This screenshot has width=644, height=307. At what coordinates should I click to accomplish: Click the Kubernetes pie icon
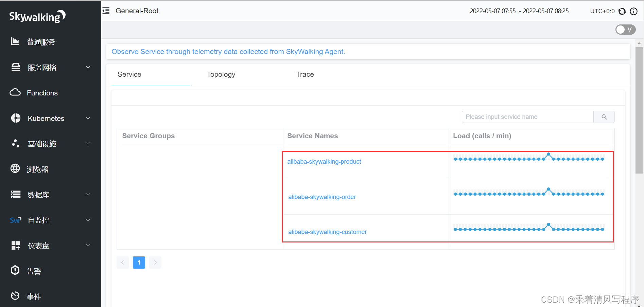[16, 118]
